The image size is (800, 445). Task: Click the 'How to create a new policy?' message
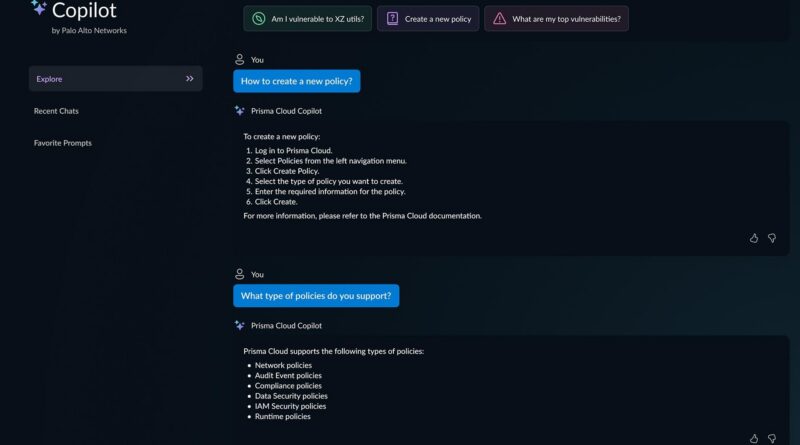(297, 82)
